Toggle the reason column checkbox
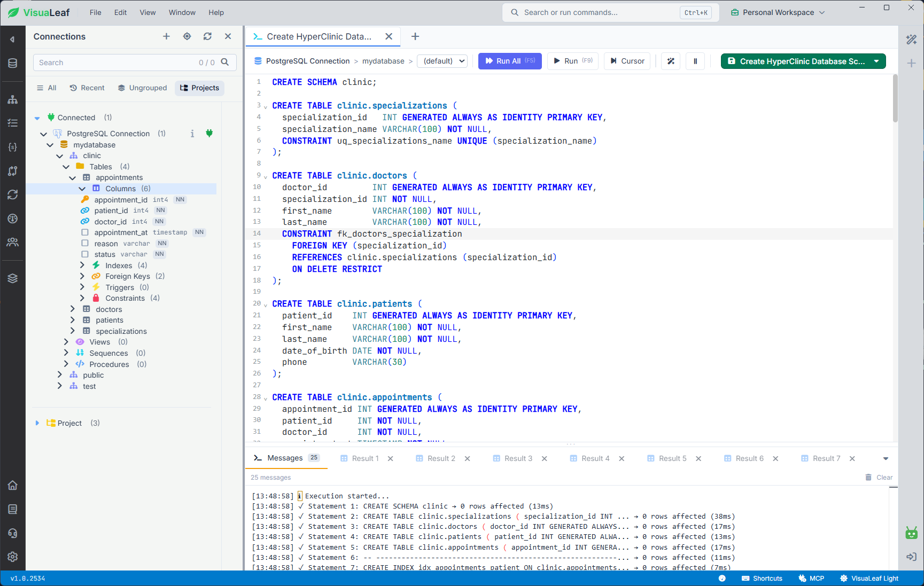 (x=85, y=243)
